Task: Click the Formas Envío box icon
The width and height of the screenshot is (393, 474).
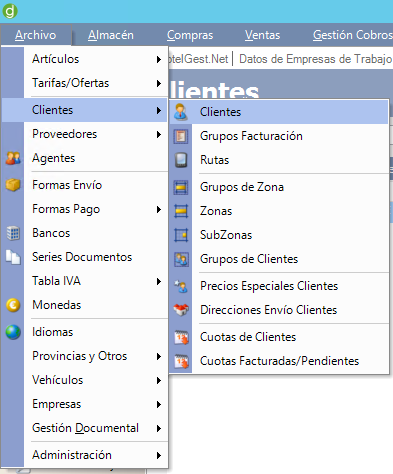Action: (13, 185)
